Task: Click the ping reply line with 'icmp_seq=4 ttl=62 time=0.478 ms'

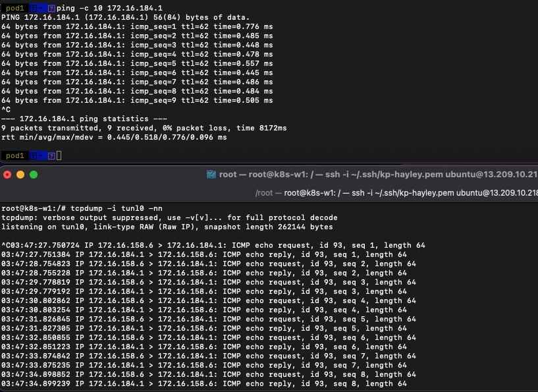Action: (x=137, y=54)
